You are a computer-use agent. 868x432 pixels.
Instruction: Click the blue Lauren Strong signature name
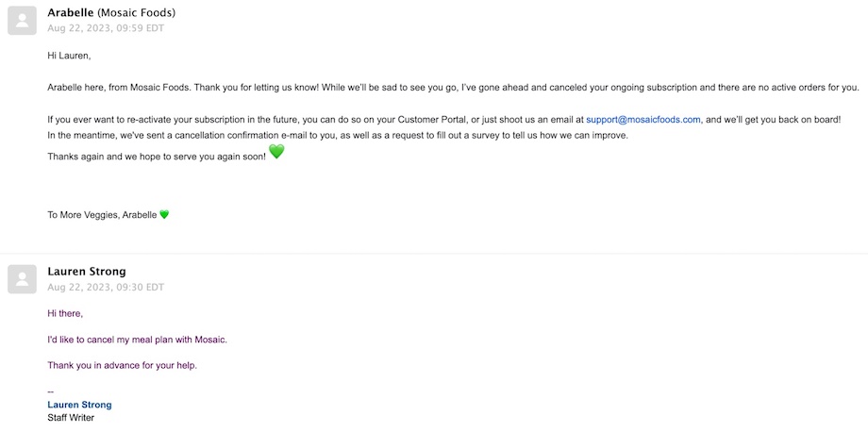click(79, 405)
